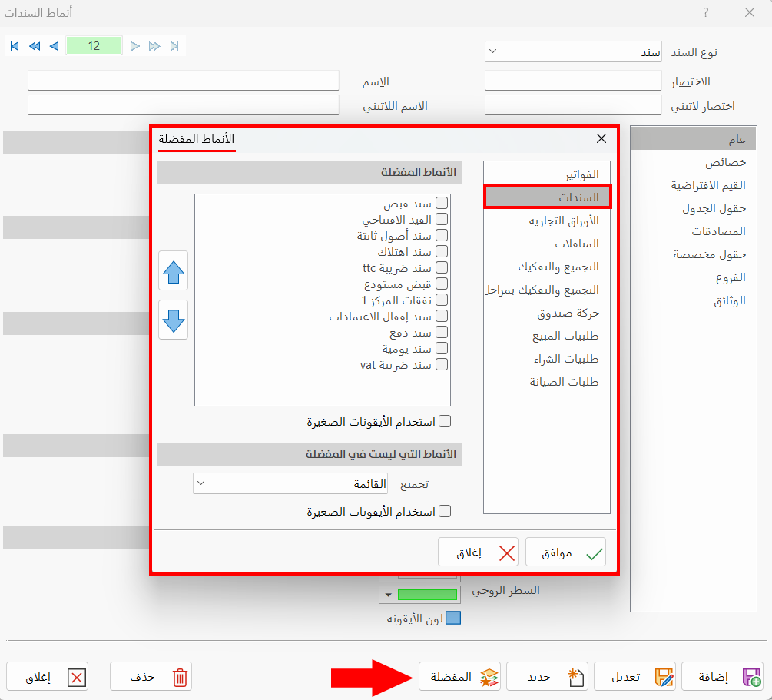Check the سند أصول ثابتة checkbox

tap(442, 235)
